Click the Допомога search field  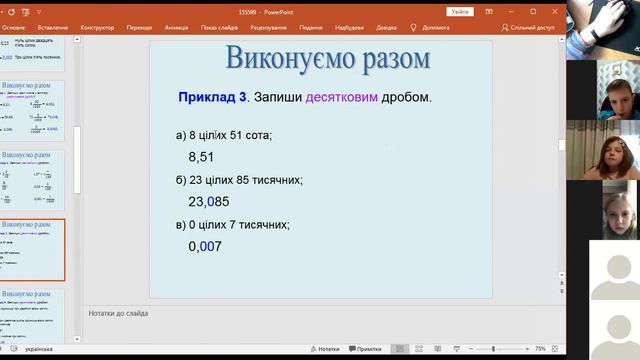click(436, 28)
